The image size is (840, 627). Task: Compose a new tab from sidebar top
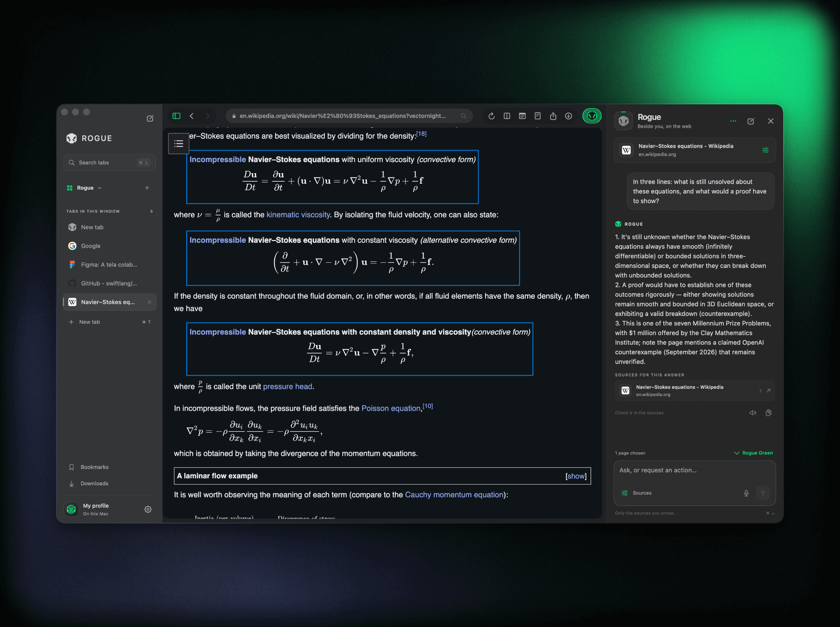(x=150, y=118)
